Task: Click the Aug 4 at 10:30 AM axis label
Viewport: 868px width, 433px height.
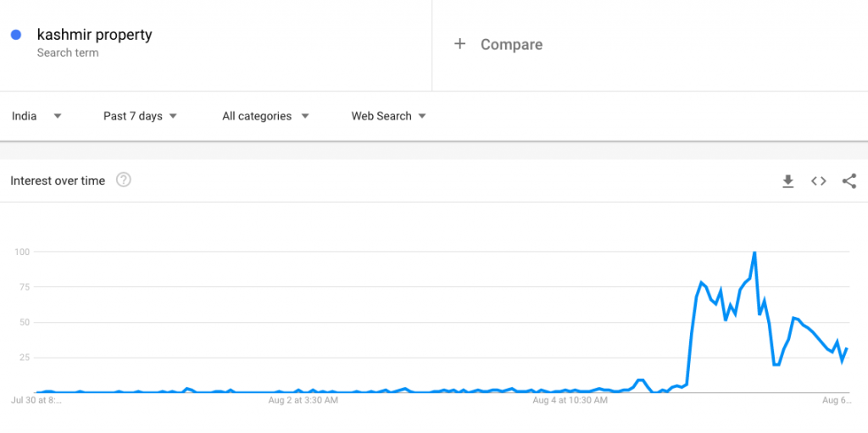Action: [x=570, y=400]
